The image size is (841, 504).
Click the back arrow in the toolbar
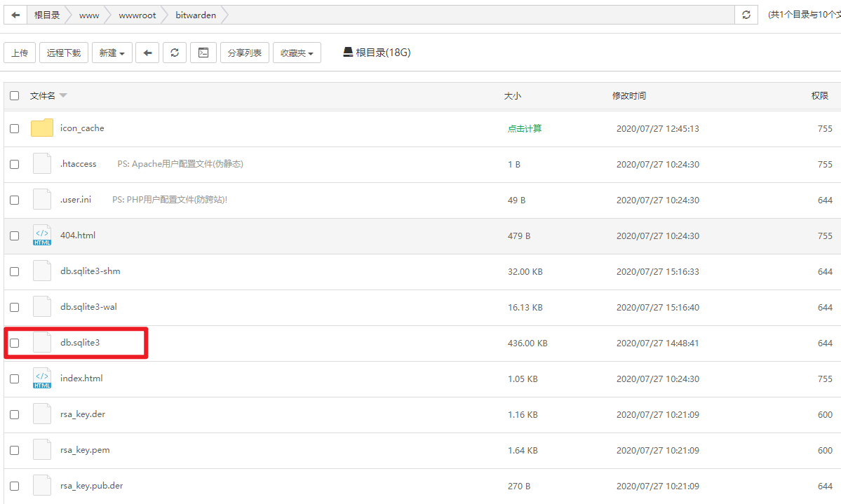click(147, 52)
